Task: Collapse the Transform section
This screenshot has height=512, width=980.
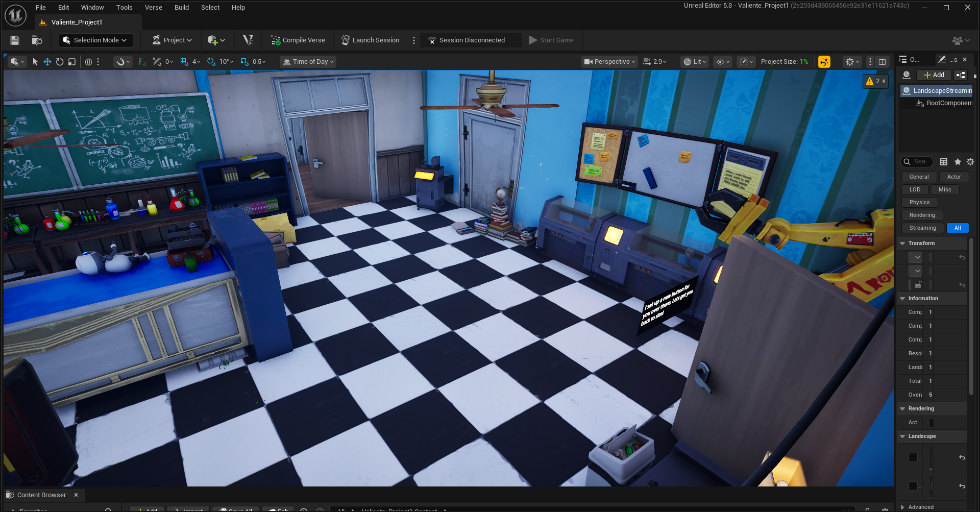Action: (902, 243)
